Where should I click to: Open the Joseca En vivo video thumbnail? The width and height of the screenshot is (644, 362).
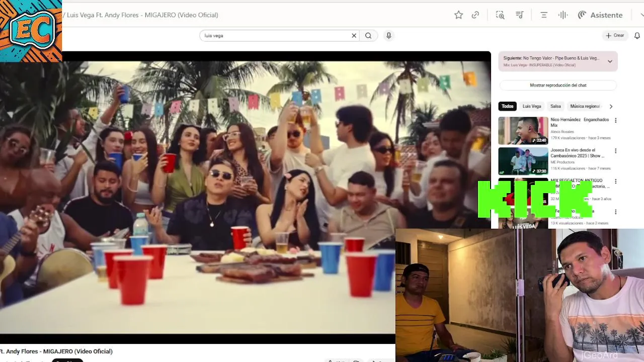[x=523, y=161]
